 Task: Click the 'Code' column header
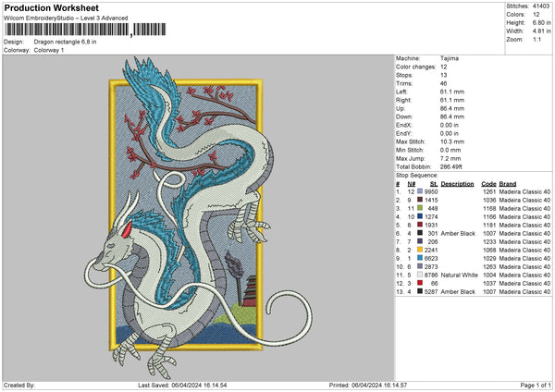pyautogui.click(x=488, y=184)
